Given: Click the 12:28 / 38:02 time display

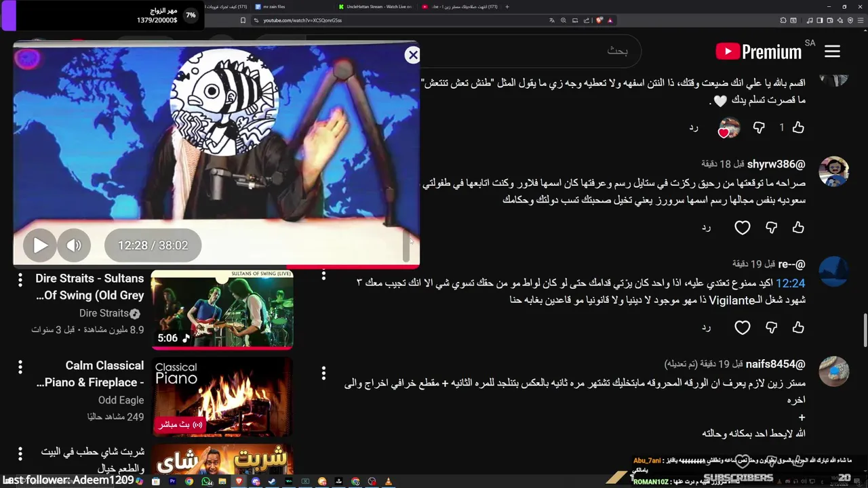Looking at the screenshot, I should coord(153,245).
